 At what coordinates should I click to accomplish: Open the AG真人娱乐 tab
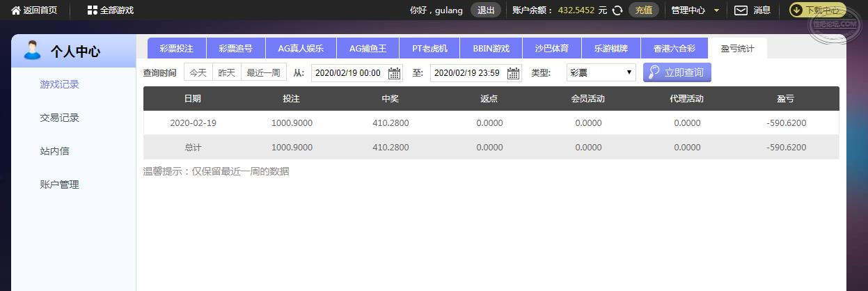(x=301, y=49)
